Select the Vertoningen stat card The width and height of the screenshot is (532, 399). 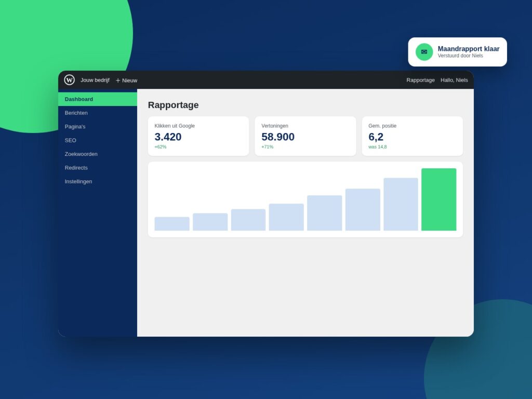[x=305, y=136]
